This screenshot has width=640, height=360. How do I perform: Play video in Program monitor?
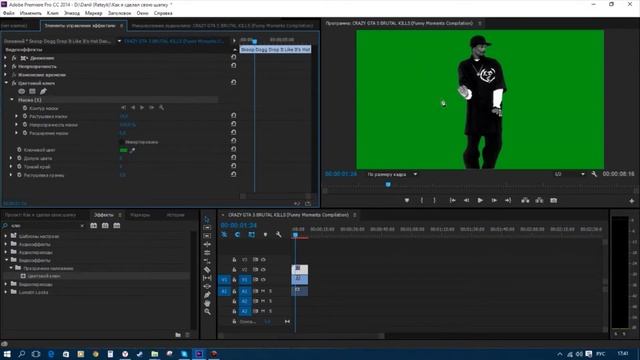480,200
